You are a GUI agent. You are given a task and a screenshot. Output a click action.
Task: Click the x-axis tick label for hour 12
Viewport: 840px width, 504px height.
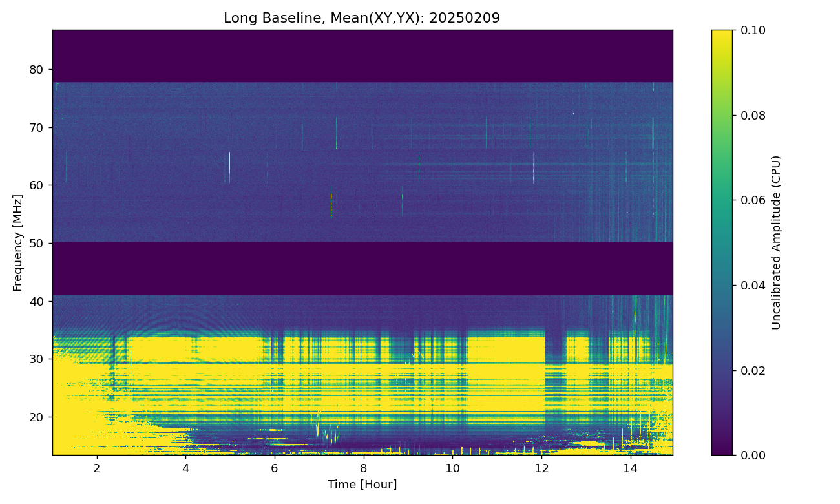tap(541, 467)
